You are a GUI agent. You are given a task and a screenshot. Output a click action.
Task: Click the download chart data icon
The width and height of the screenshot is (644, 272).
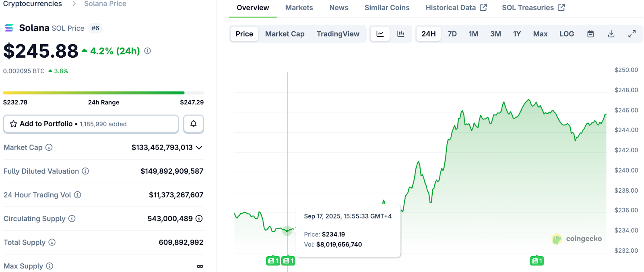click(x=611, y=34)
